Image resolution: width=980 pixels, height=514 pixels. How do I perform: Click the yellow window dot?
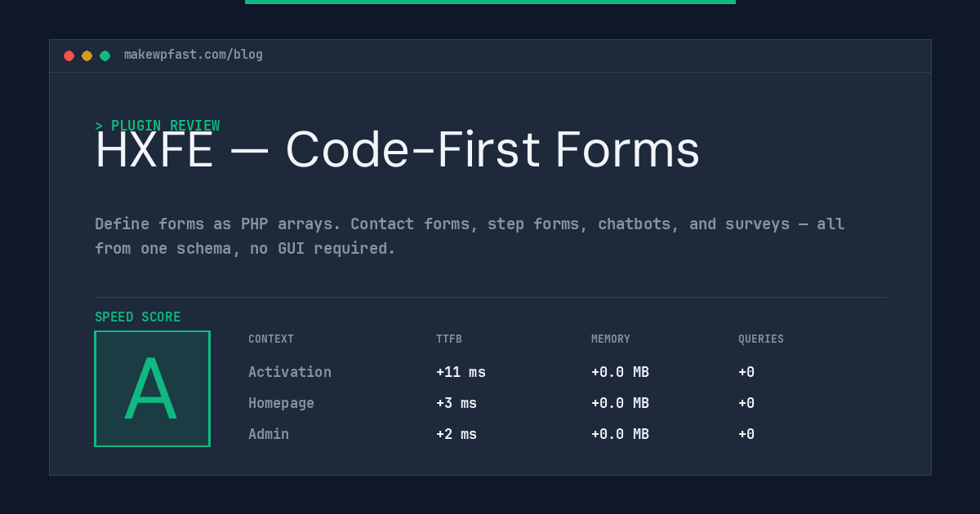[x=87, y=55]
